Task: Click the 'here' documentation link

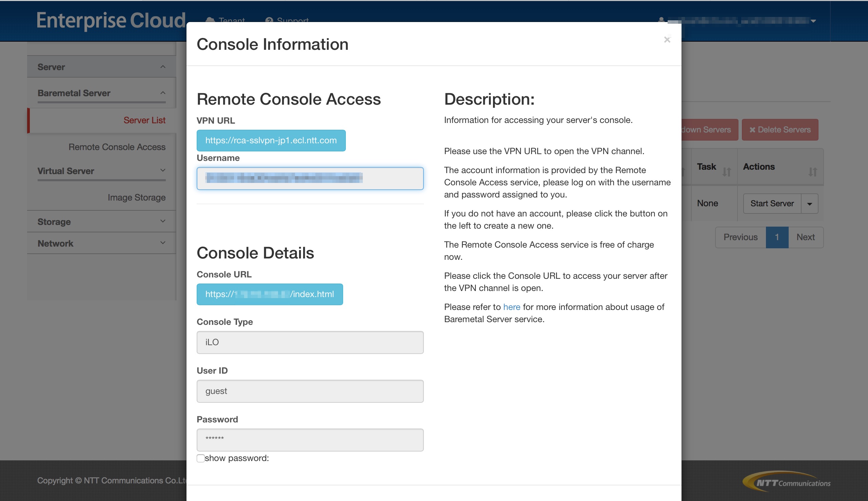Action: 511,307
